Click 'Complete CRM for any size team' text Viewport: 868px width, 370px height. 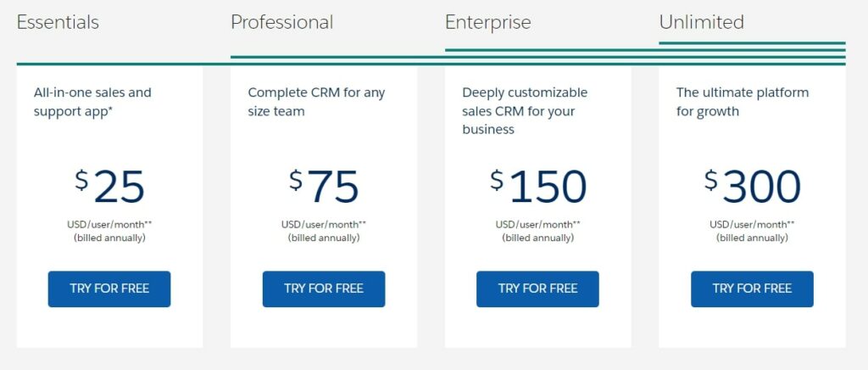coord(316,101)
